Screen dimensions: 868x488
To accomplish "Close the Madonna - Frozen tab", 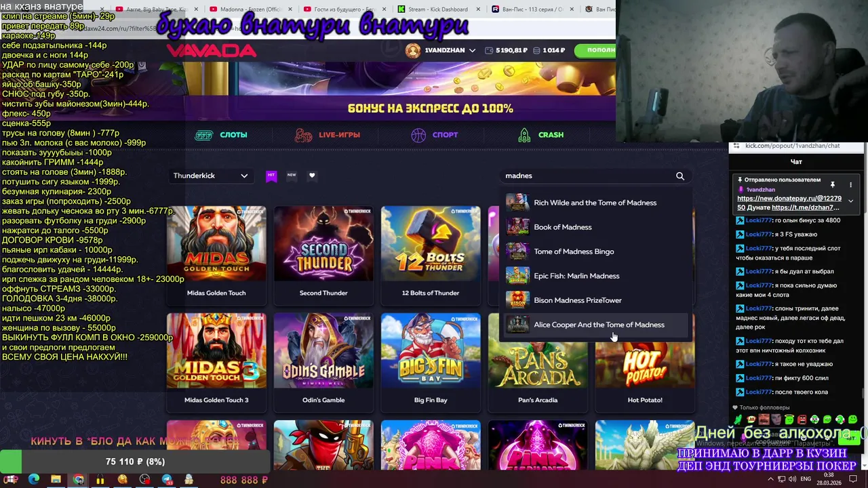I will pos(290,9).
